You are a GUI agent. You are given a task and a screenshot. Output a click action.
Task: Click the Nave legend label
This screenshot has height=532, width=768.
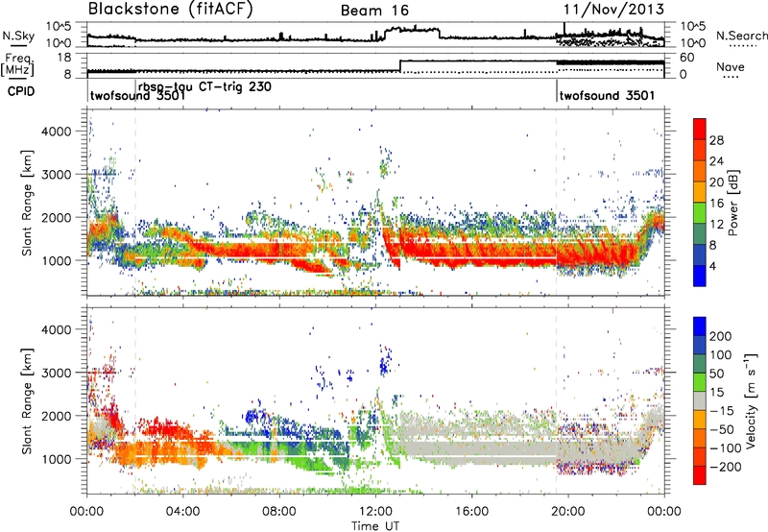731,66
